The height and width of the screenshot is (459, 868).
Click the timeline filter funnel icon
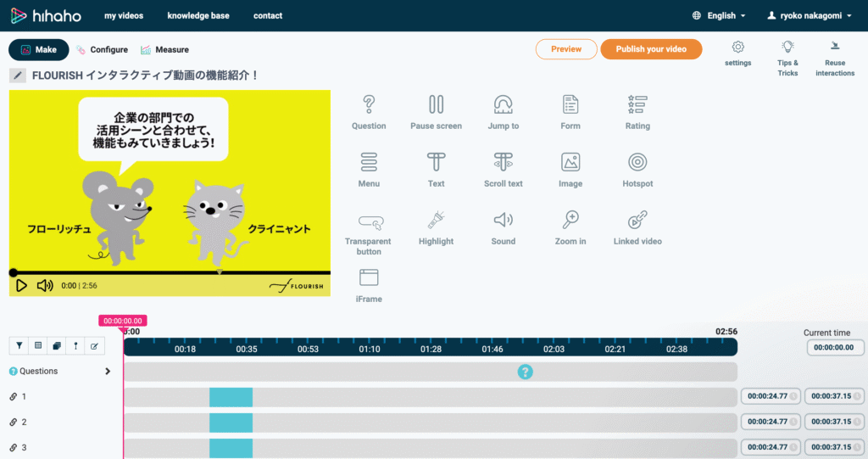coord(19,346)
